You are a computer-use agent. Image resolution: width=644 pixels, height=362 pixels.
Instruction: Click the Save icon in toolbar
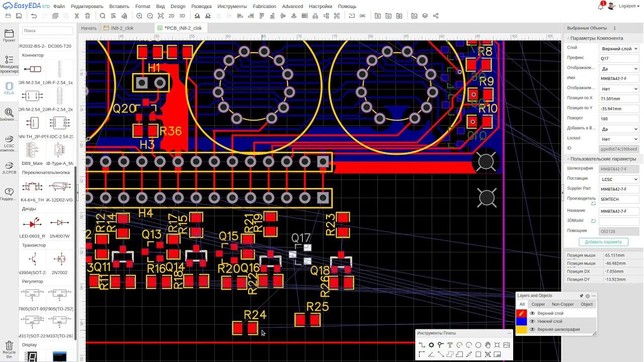(19, 16)
